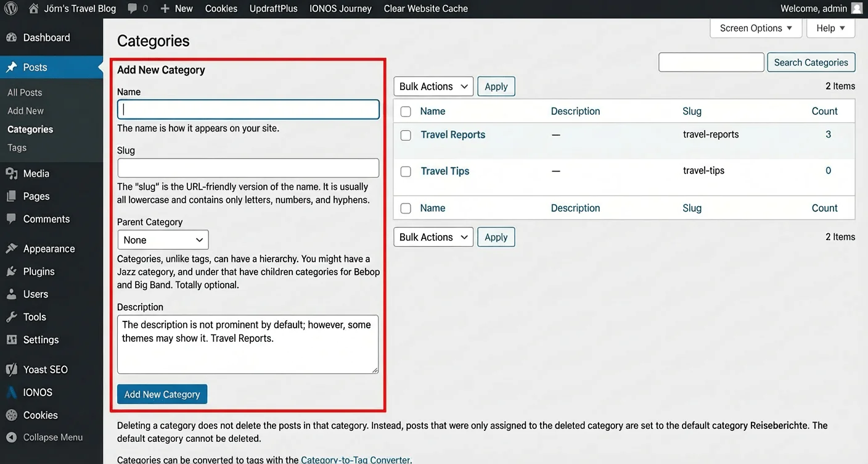Click the Dashboard gauge icon

[11, 38]
